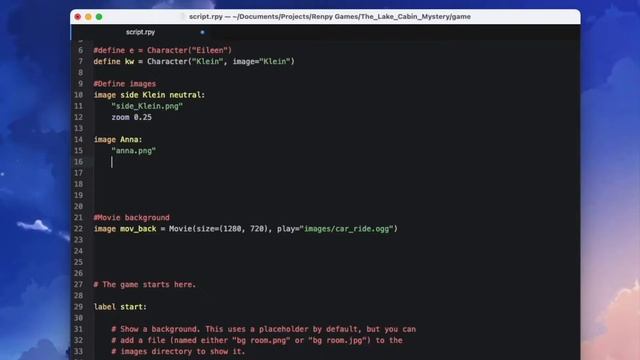This screenshot has height=360, width=640.
Task: Click line number 7 in the gutter
Action: point(80,62)
